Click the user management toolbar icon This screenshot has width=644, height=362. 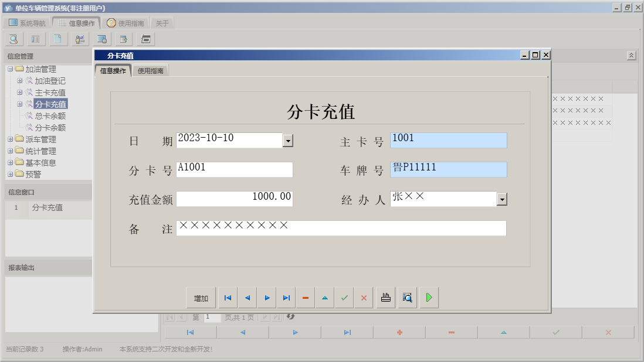point(80,39)
